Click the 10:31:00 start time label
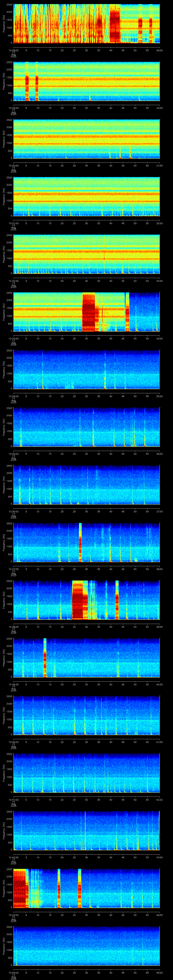Screen dimensions: 173x980 13,223
